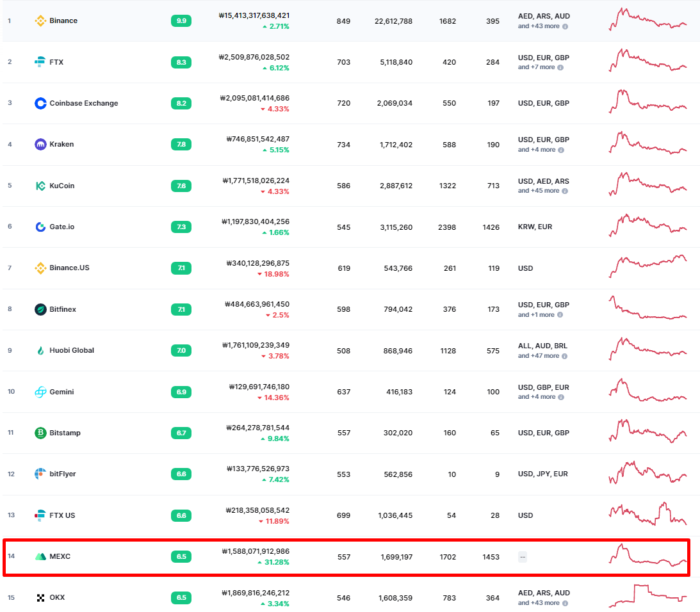This screenshot has height=612, width=700.
Task: Click info icon beside FTX's +7 more
Action: [560, 67]
